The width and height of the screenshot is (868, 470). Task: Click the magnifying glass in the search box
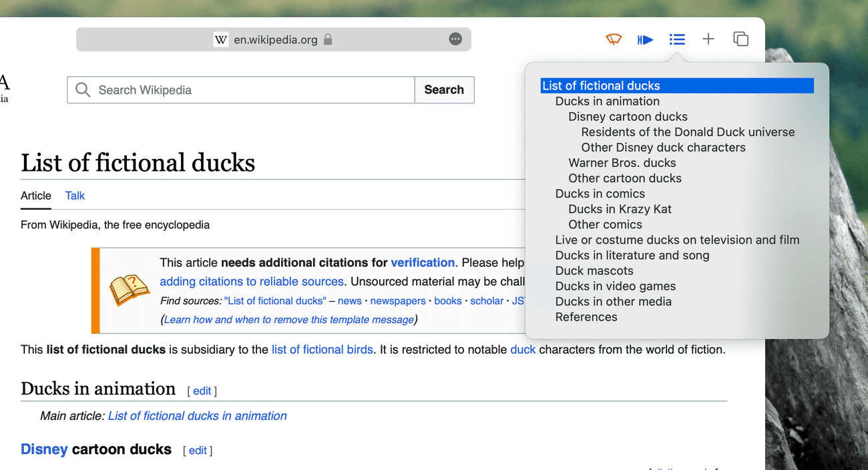coord(81,89)
